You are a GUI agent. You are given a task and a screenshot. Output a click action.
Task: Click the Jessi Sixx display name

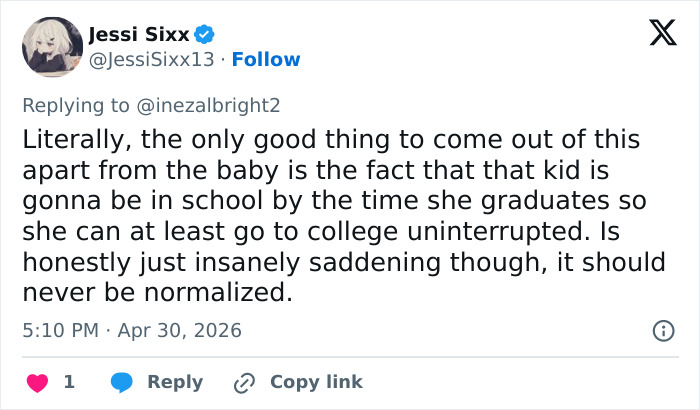pos(144,35)
